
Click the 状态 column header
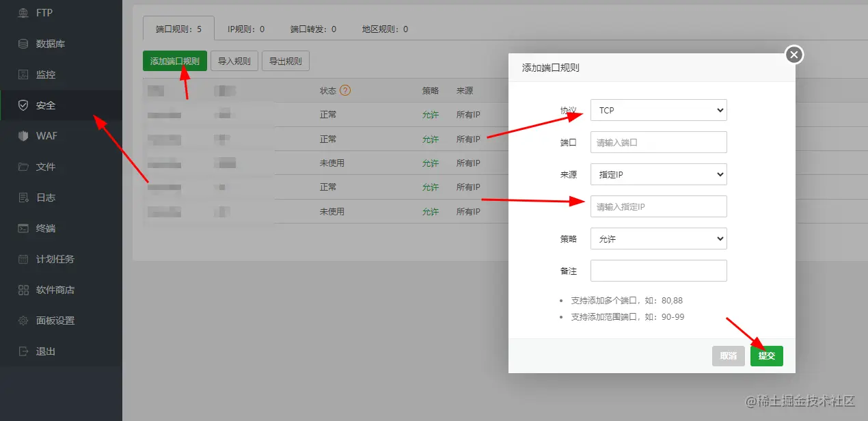(328, 90)
